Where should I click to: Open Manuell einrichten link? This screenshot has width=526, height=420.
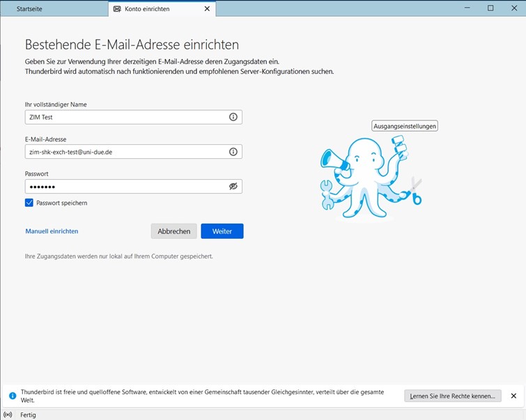pos(52,231)
